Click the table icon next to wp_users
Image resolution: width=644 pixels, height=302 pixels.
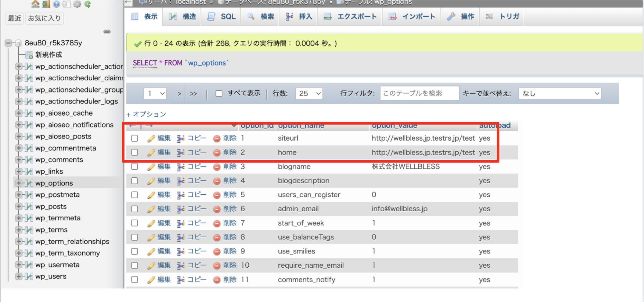point(29,277)
